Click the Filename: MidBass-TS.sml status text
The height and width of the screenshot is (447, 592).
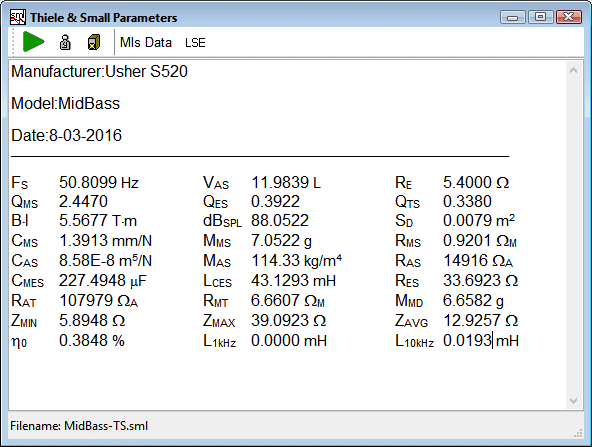[x=79, y=426]
